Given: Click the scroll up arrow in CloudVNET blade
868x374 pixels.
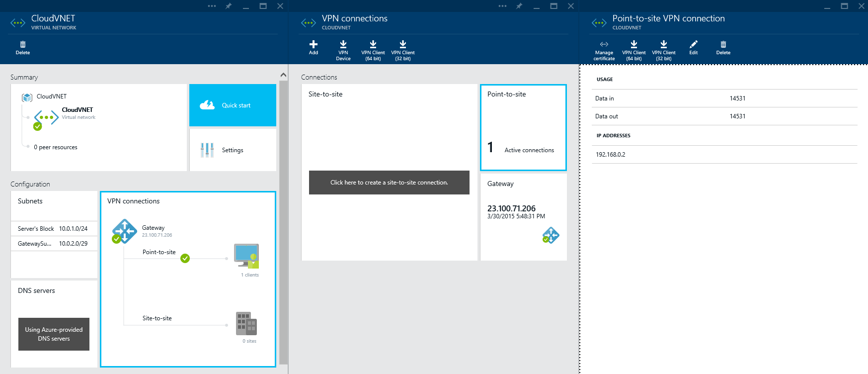Looking at the screenshot, I should 283,75.
